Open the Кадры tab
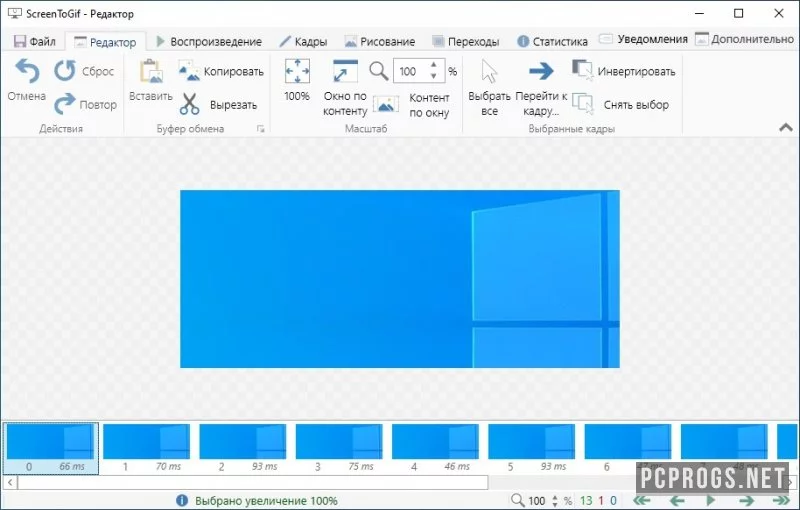Screen dimensions: 800x510 [x=303, y=41]
